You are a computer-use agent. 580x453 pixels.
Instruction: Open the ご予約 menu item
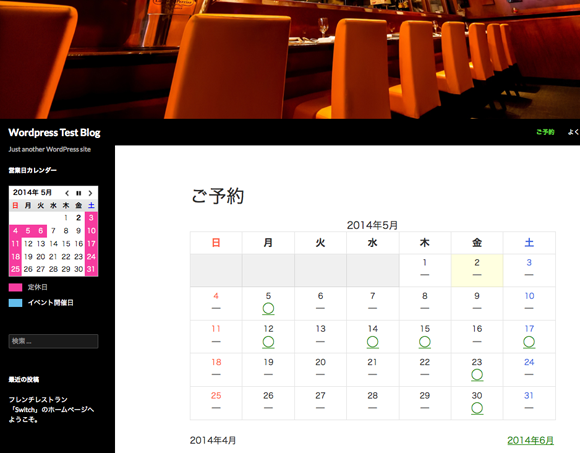545,132
